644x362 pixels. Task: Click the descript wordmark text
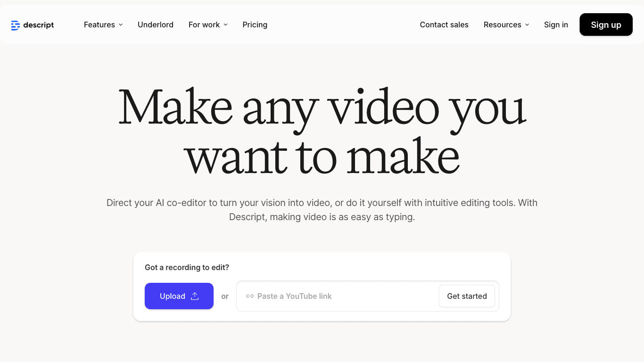[39, 25]
